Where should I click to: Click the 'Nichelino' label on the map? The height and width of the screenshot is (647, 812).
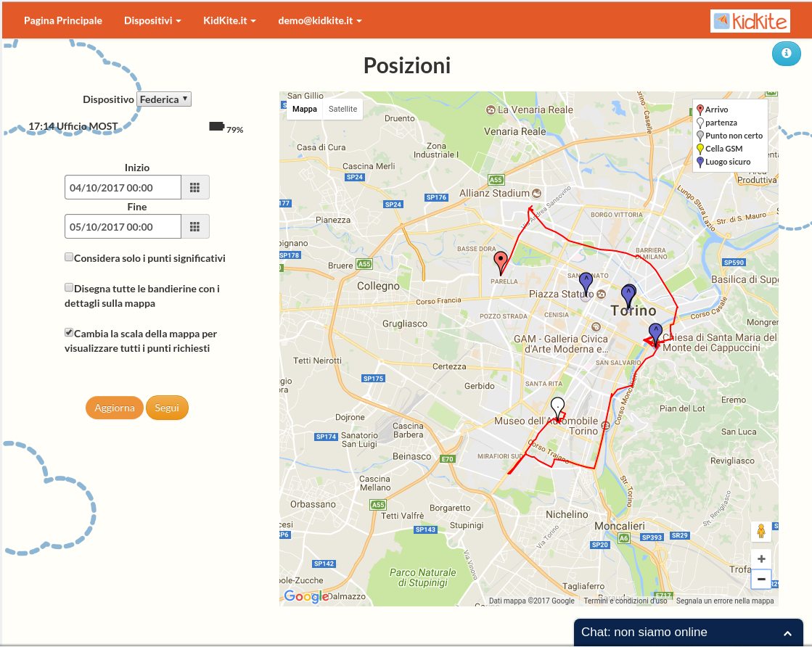(x=567, y=514)
